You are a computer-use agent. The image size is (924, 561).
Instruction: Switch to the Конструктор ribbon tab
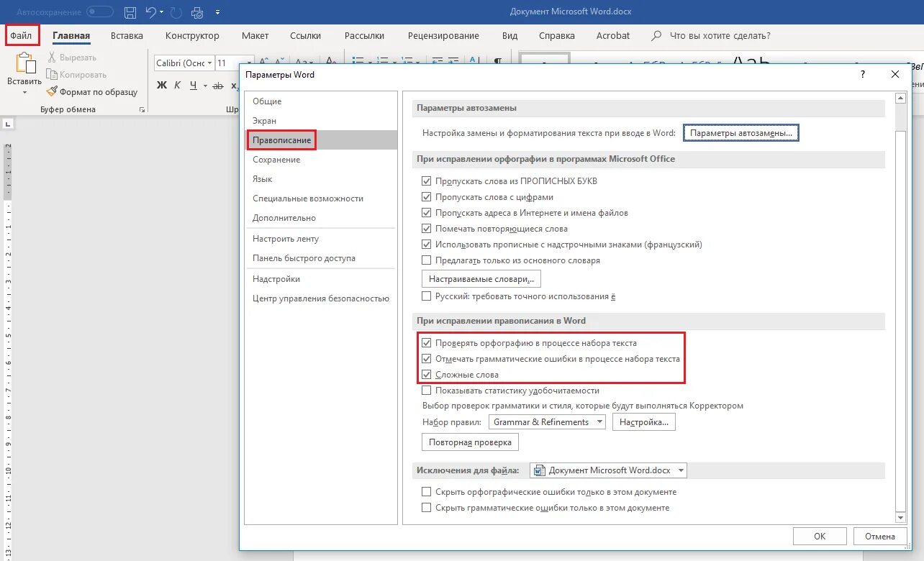pyautogui.click(x=192, y=35)
